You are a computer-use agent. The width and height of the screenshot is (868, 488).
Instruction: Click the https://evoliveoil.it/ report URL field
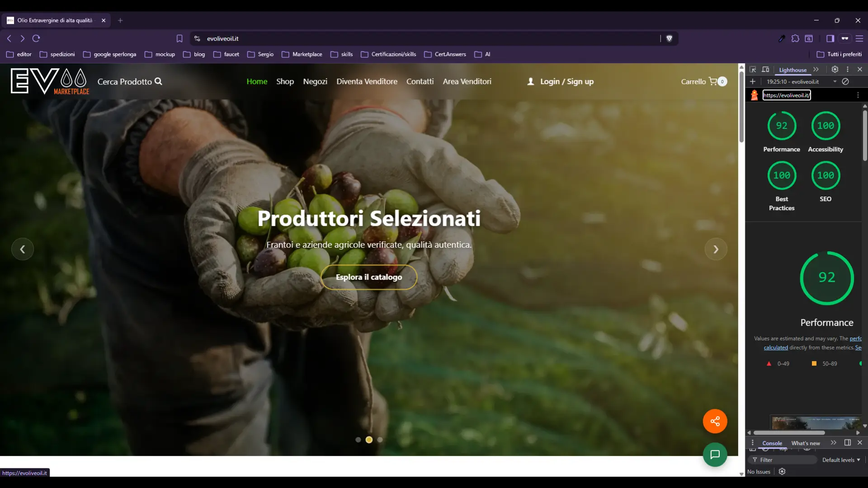pyautogui.click(x=787, y=95)
